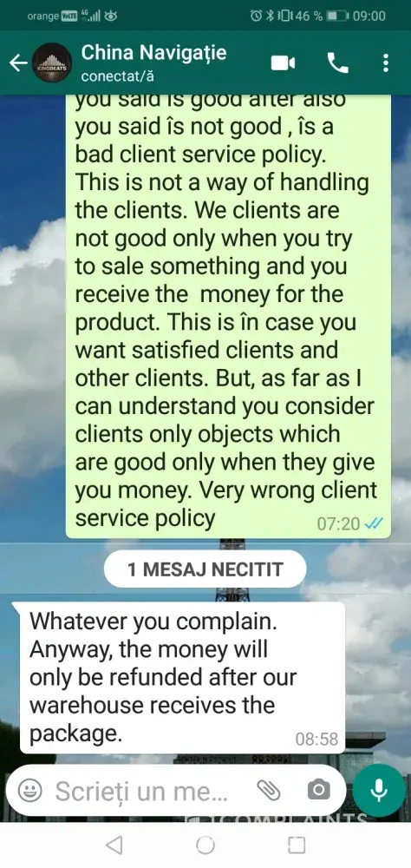Open recent apps square button
This screenshot has width=411, height=868.
pyautogui.click(x=297, y=845)
